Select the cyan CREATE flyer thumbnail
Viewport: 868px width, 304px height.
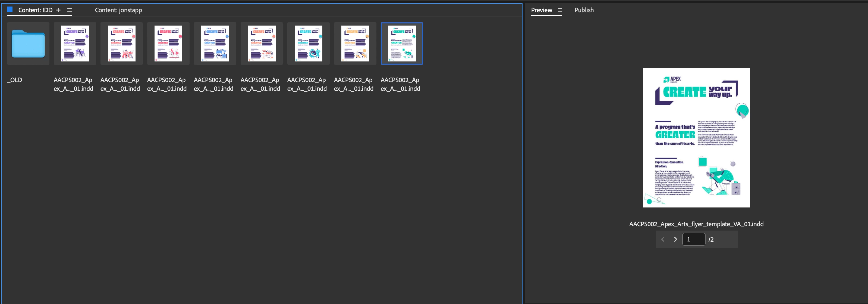tap(308, 44)
